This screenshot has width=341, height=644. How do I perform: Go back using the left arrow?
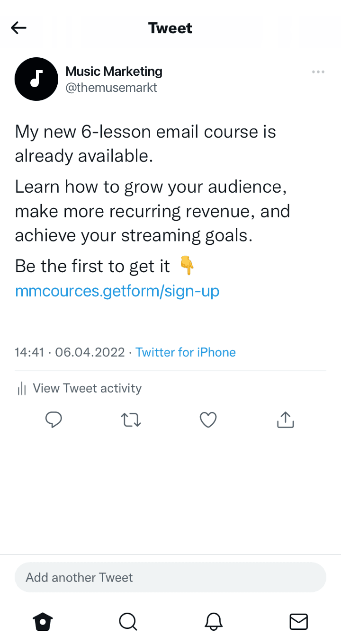19,28
